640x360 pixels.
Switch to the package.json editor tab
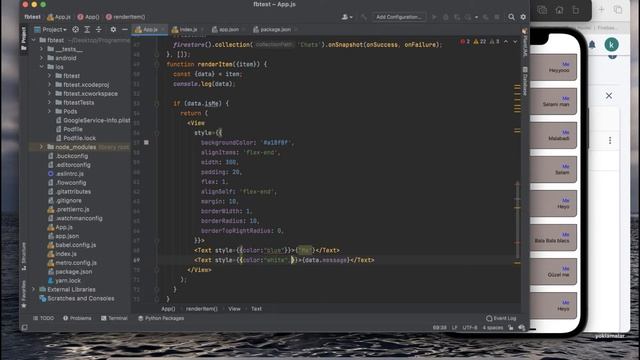tap(275, 29)
